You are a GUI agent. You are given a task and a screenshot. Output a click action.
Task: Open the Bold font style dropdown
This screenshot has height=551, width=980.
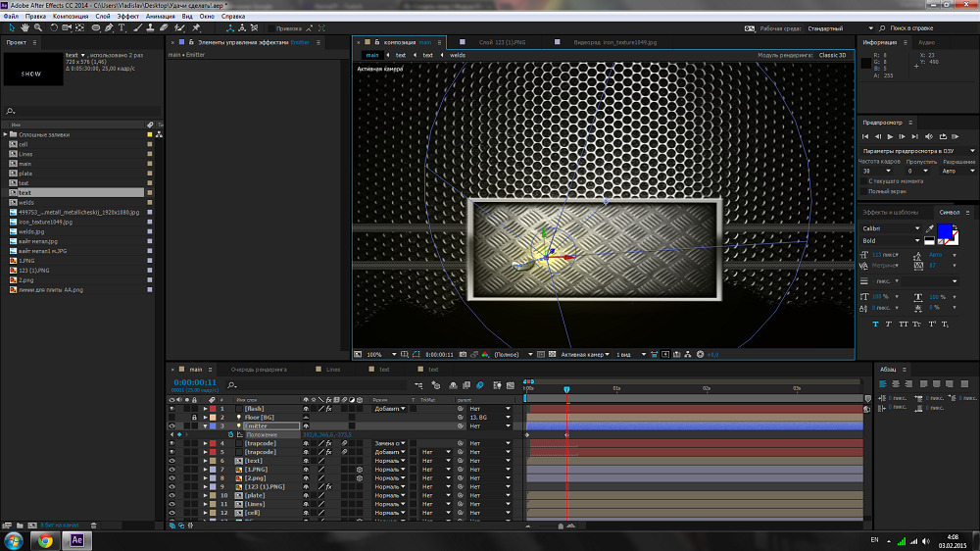click(x=891, y=241)
